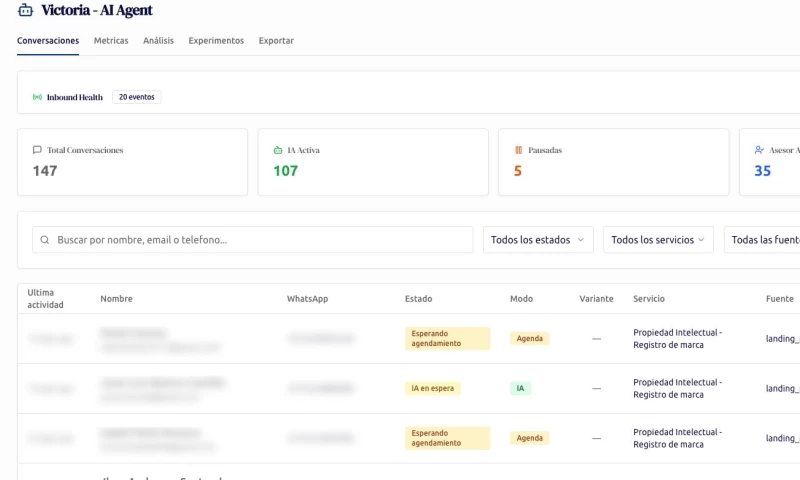This screenshot has width=800, height=480.
Task: Expand the Todos los servicios dropdown
Action: pyautogui.click(x=658, y=240)
